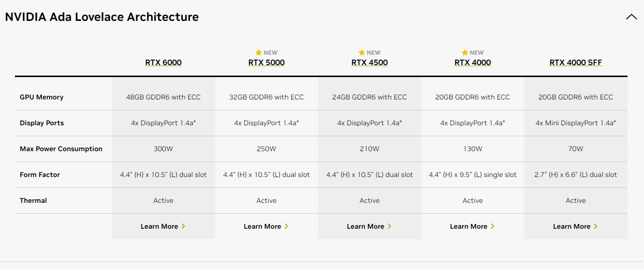Screen dimensions: 644x270
Task: Click the star icon above RTX 4500
Action: [362, 53]
